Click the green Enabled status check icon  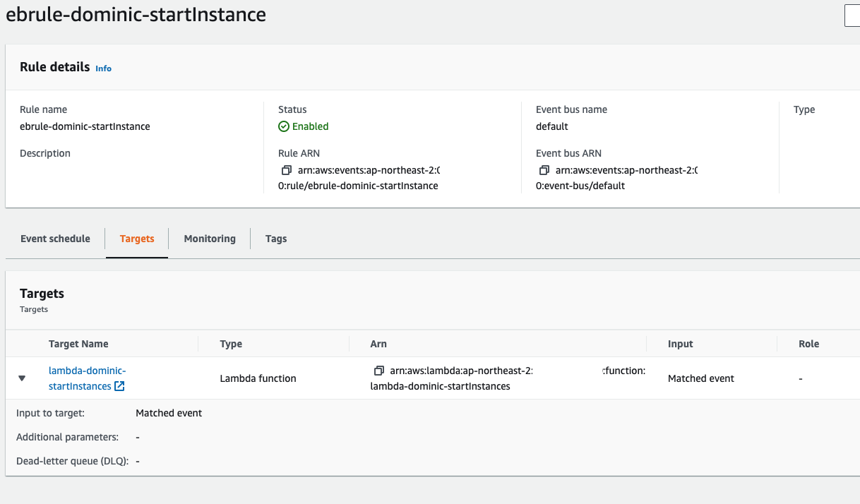[284, 126]
